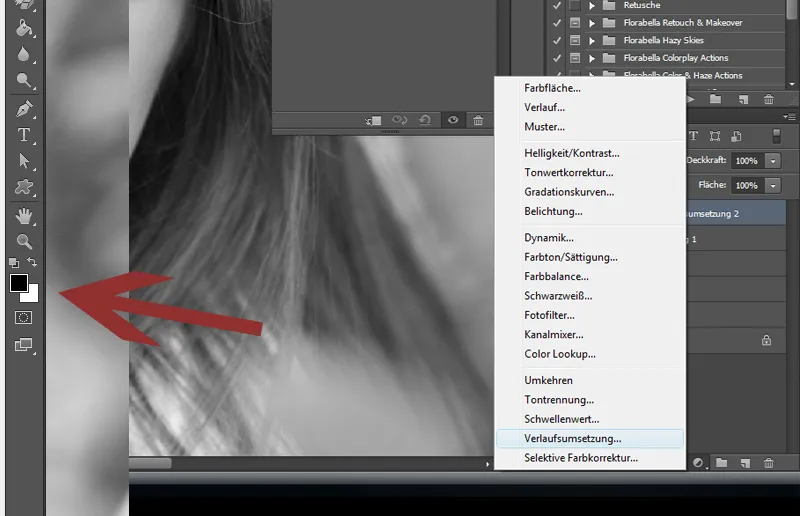The width and height of the screenshot is (800, 516).
Task: Toggle Quick Mask mode
Action: click(x=23, y=317)
